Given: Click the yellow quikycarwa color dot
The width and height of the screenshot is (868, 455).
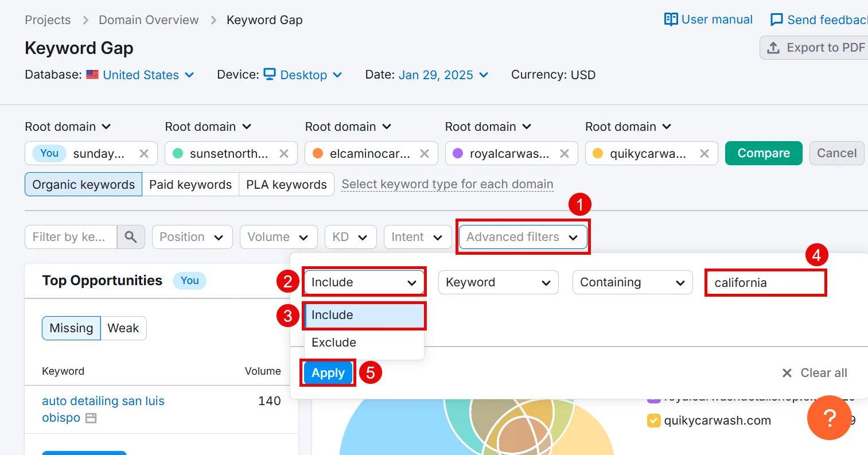Looking at the screenshot, I should pos(598,153).
